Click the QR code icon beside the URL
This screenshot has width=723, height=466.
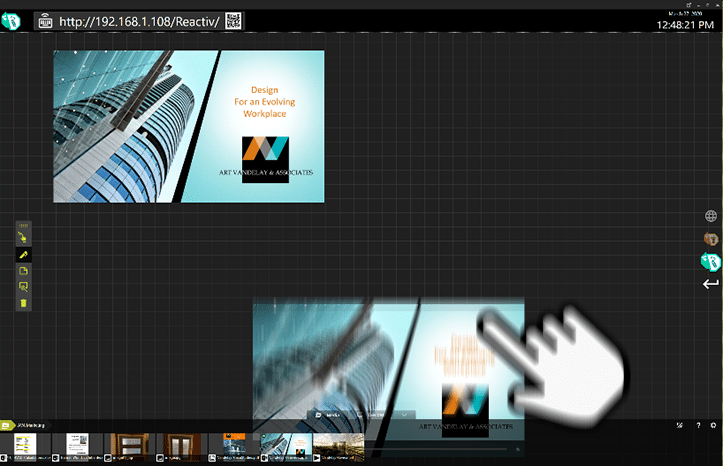tap(233, 21)
